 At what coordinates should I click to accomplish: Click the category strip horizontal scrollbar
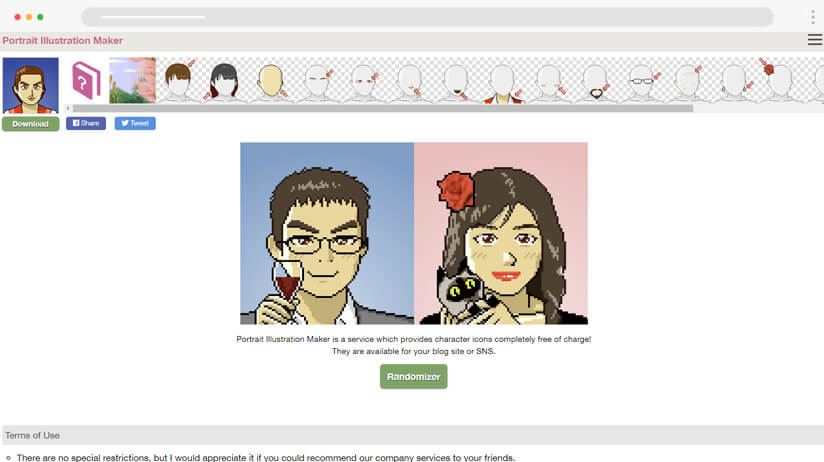pyautogui.click(x=380, y=108)
